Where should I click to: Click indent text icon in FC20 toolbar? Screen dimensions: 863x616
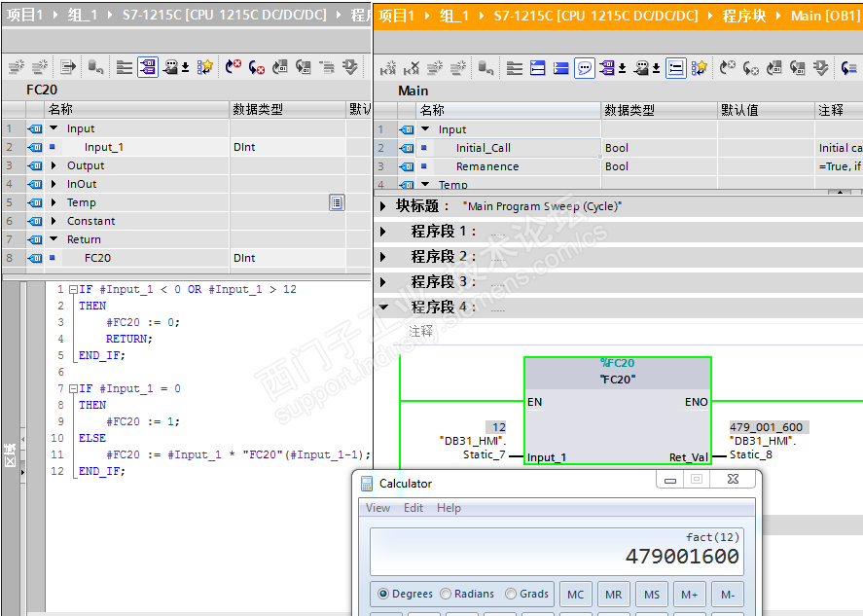pos(326,67)
